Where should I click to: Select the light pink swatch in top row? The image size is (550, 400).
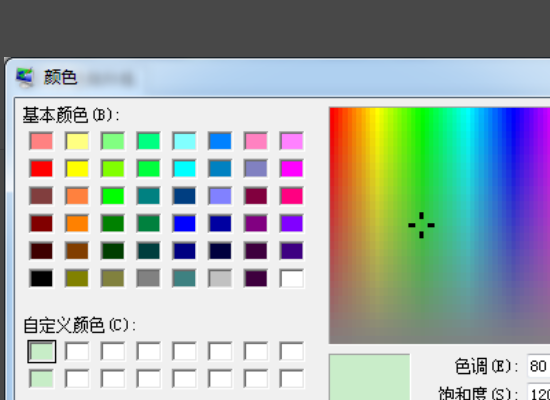[x=256, y=141]
